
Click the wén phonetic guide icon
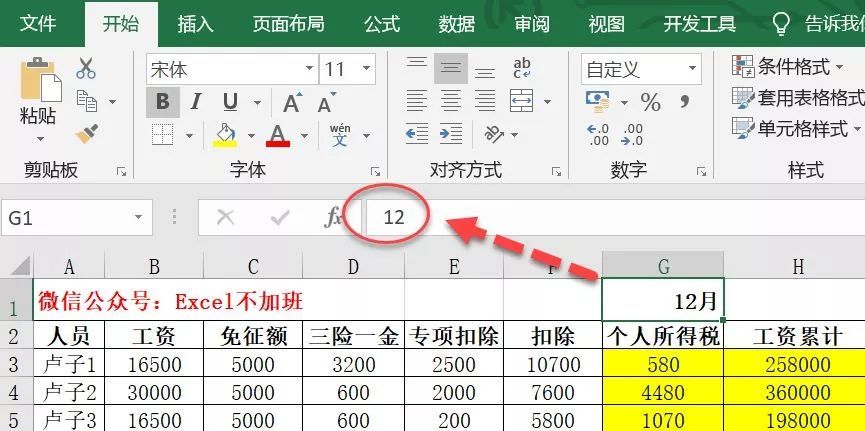pos(340,135)
